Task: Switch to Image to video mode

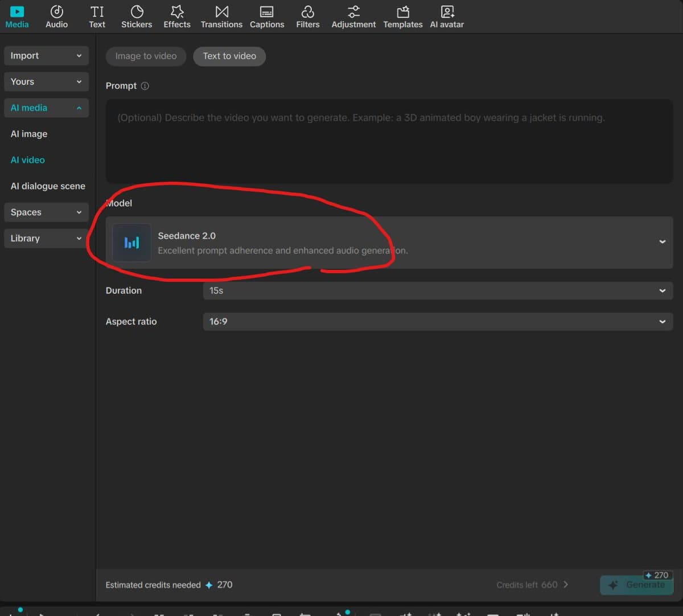Action: (146, 56)
